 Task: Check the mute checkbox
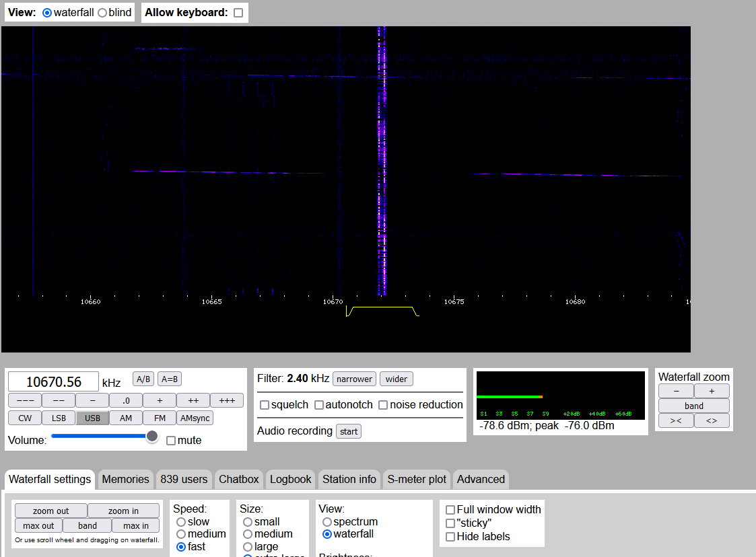pos(171,441)
